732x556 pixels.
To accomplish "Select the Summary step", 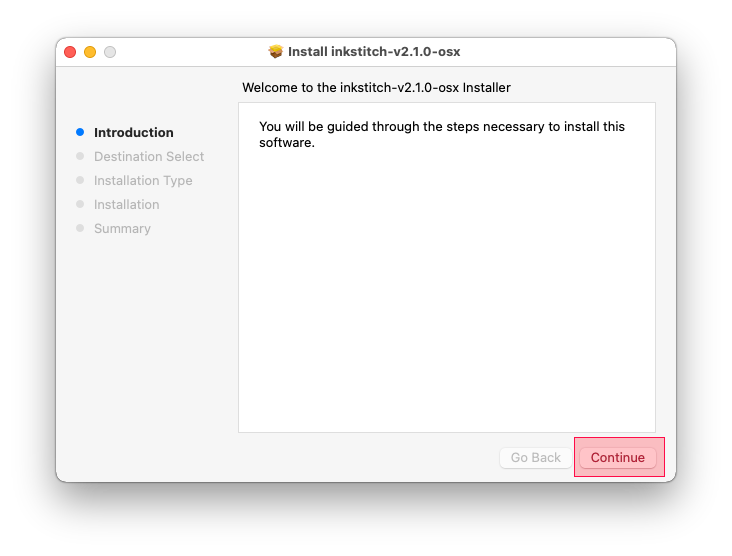I will tap(122, 229).
